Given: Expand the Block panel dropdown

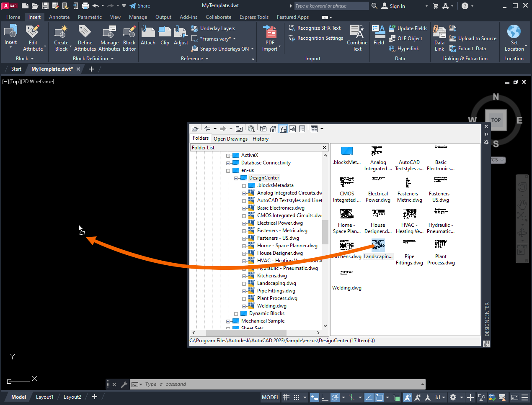Looking at the screenshot, I should click(x=25, y=59).
